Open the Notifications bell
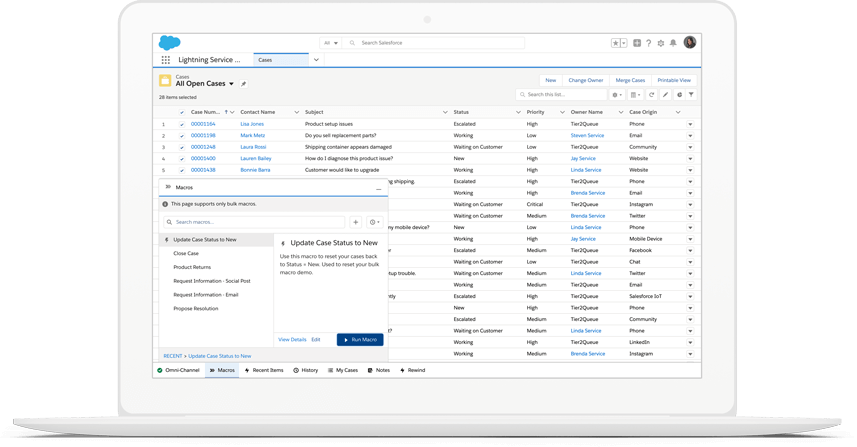The image size is (857, 447). (x=673, y=43)
